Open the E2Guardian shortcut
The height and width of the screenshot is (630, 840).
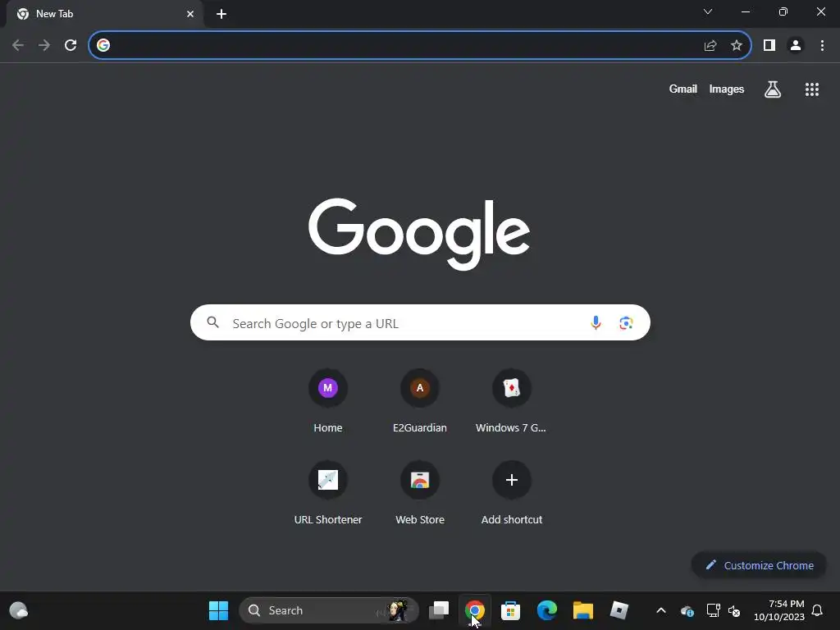click(420, 399)
